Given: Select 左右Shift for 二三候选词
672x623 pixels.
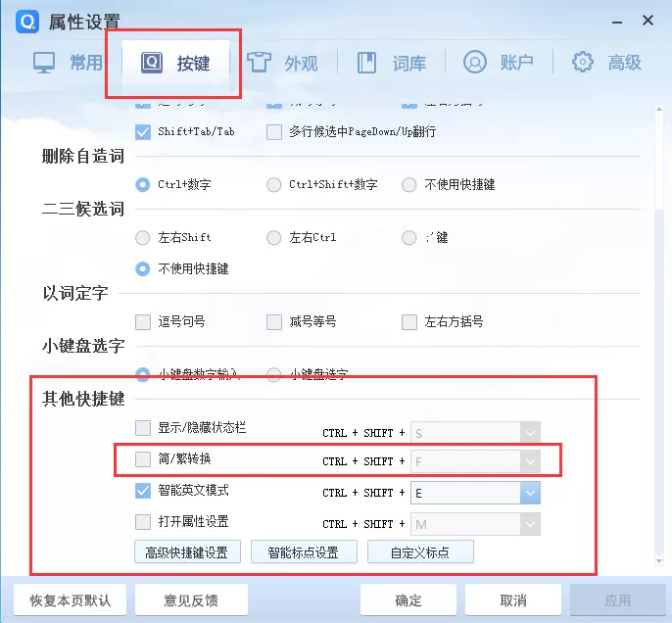Looking at the screenshot, I should (x=143, y=238).
